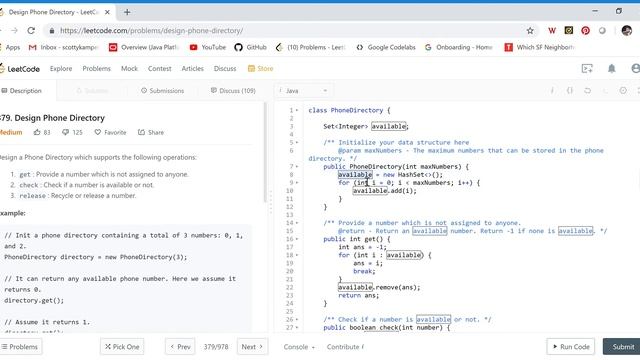Open the (10) Problems LeetCode bookmark
This screenshot has width=640, height=360.
(311, 47)
